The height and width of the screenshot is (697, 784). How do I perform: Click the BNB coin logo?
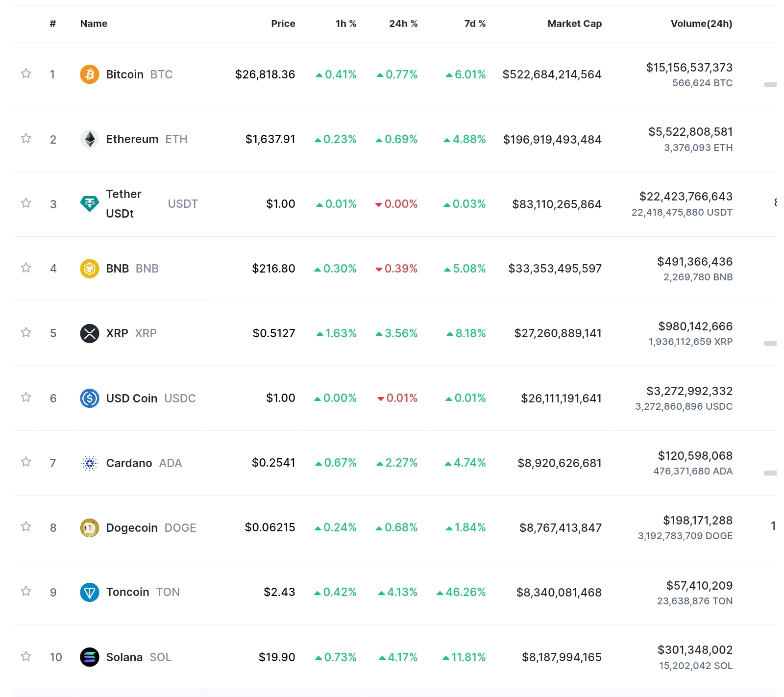90,269
